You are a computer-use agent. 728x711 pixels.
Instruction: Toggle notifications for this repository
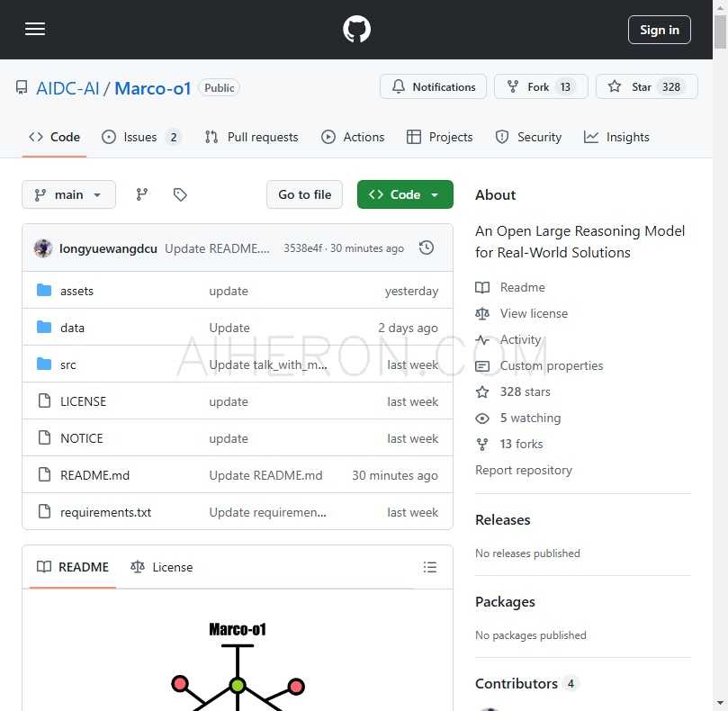434,86
